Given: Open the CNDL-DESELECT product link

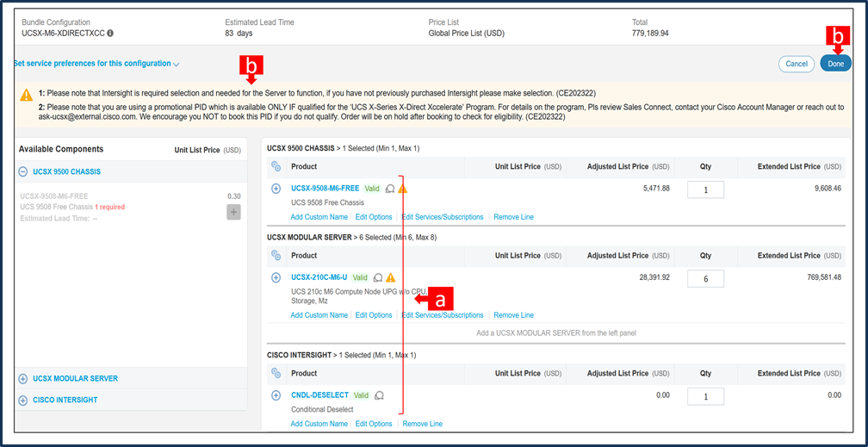Looking at the screenshot, I should [x=320, y=395].
